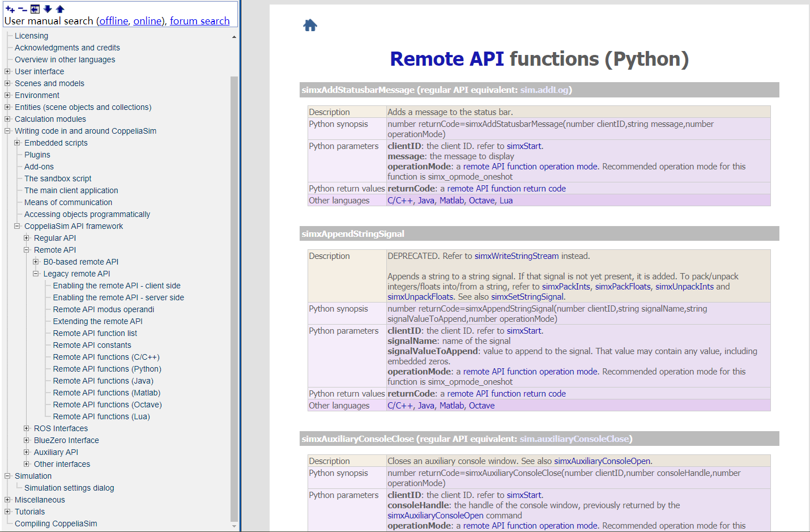The height and width of the screenshot is (532, 810).
Task: Select Plugins in the tree
Action: [x=37, y=155]
